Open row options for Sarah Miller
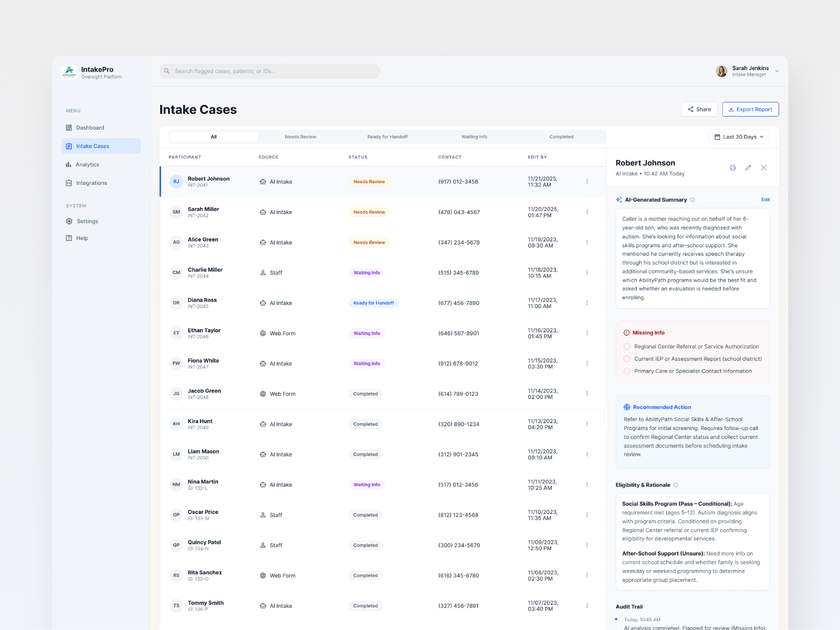 587,212
